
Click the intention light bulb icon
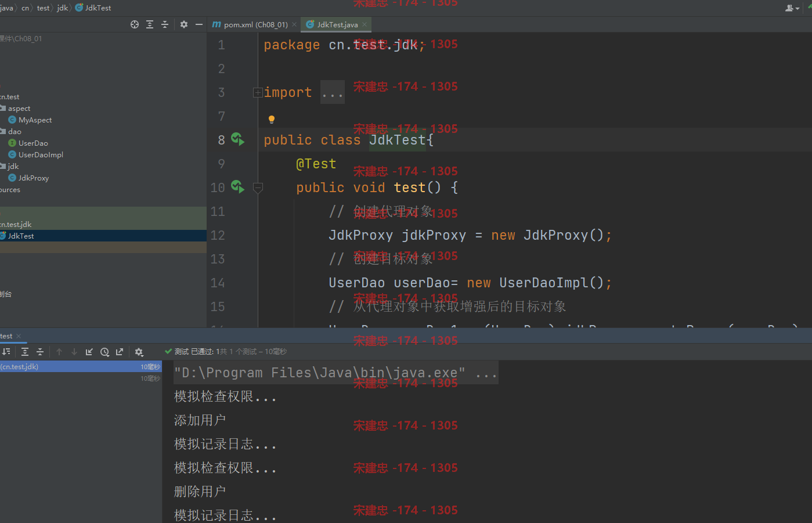[x=271, y=120]
